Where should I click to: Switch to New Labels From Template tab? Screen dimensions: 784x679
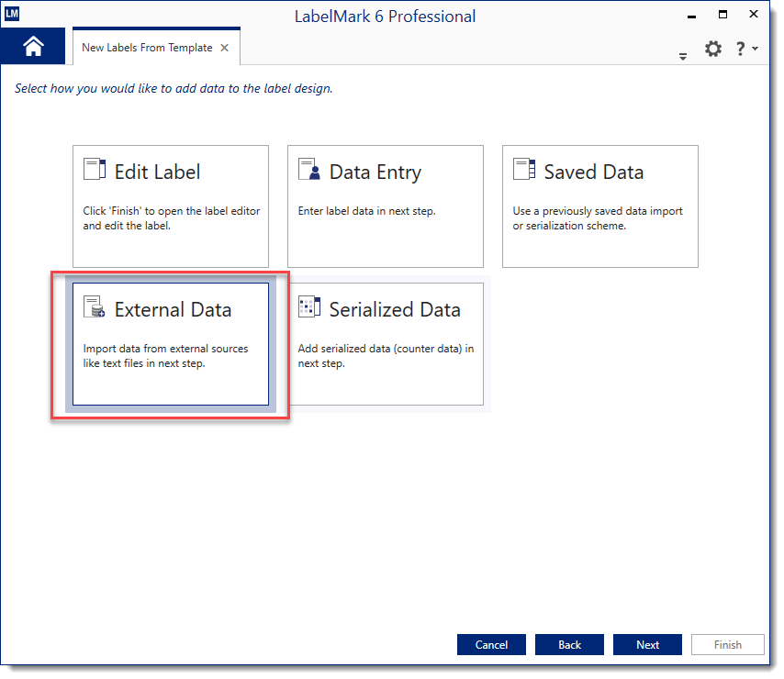147,48
